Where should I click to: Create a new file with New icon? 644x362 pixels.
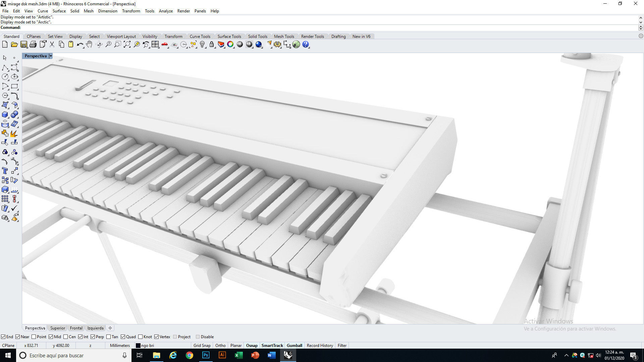click(x=5, y=45)
